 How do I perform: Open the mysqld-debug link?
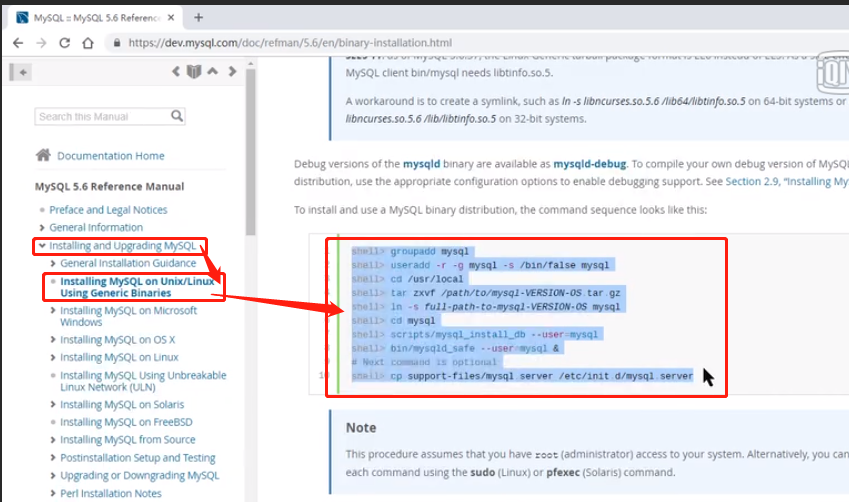coord(590,164)
